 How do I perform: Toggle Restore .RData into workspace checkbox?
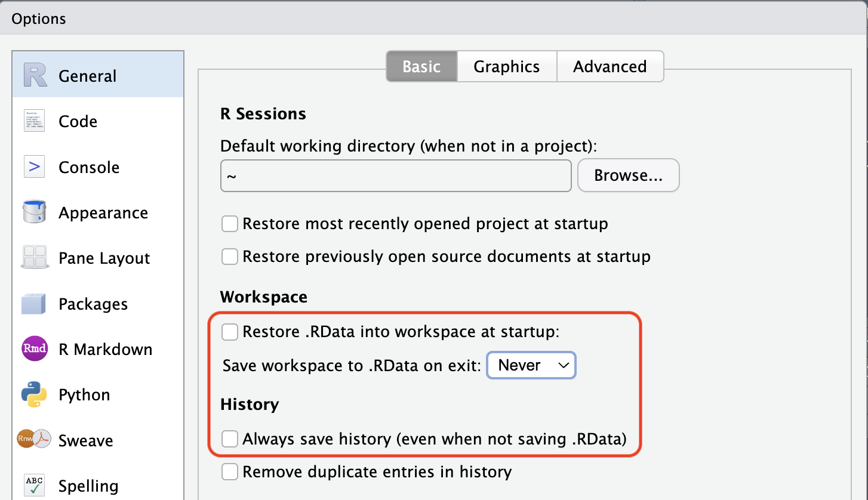coord(230,332)
